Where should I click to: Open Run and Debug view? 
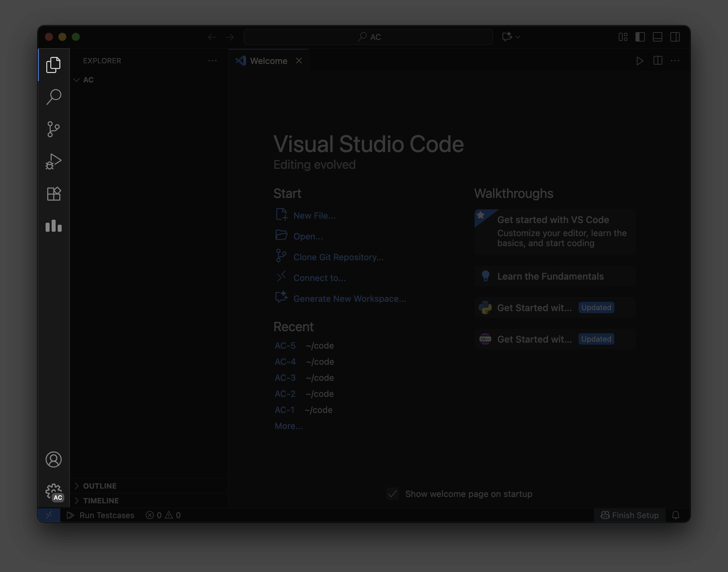pos(54,161)
